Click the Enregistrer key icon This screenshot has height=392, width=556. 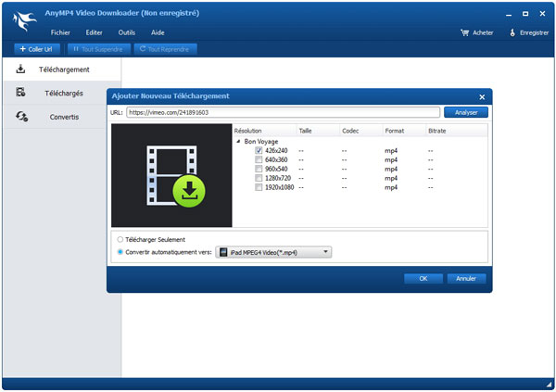point(514,32)
